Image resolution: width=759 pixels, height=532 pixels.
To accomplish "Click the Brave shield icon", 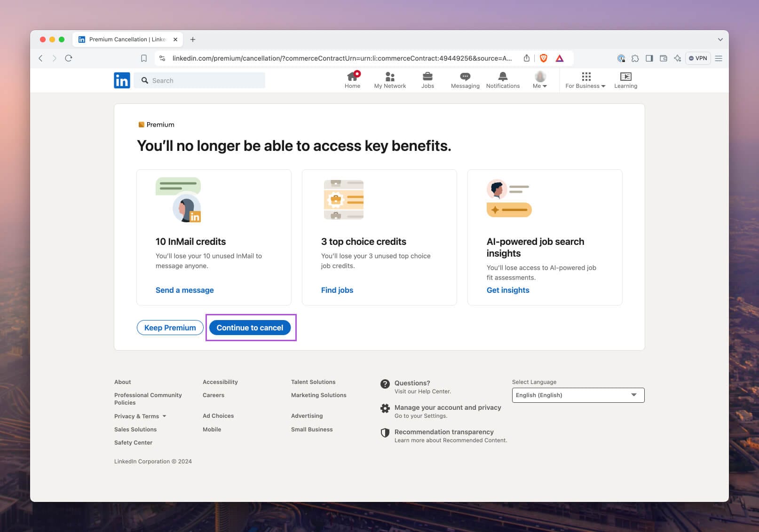I will (x=544, y=58).
